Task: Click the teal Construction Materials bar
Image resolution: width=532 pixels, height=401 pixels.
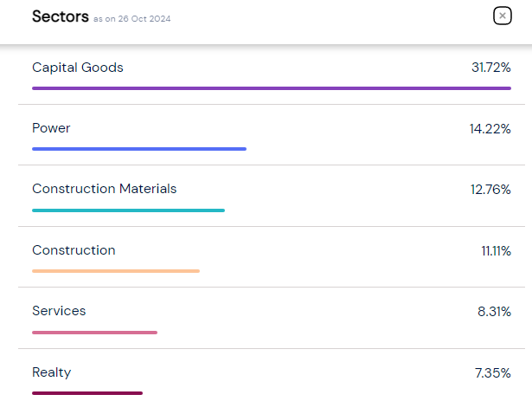Action: (128, 210)
